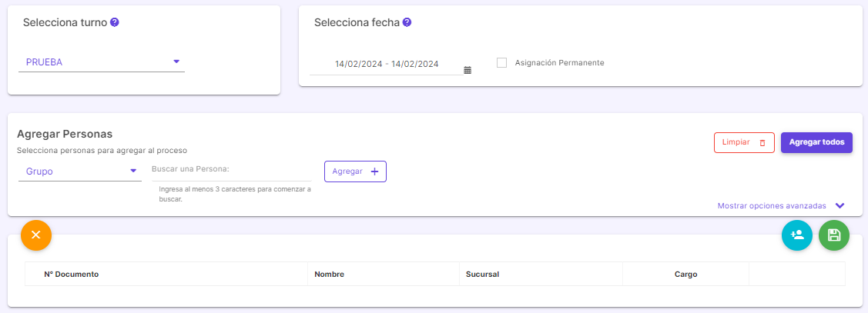Click the plus icon in Agregar button
Viewport: 868px width, 313px height.
[x=374, y=171]
